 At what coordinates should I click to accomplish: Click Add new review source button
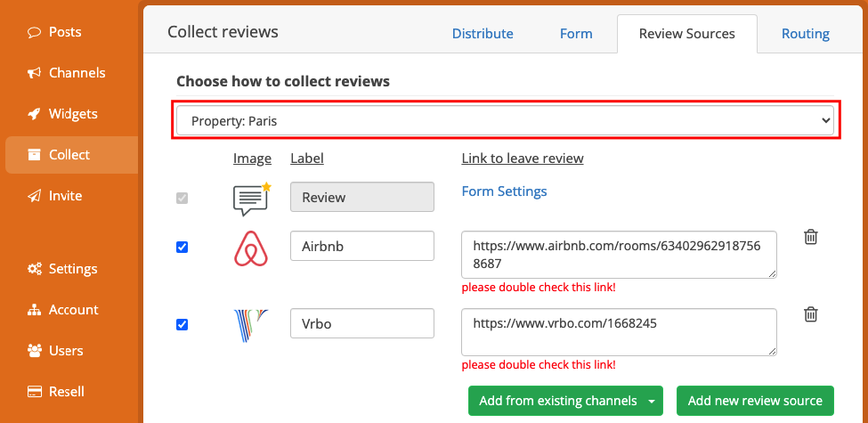pos(755,401)
